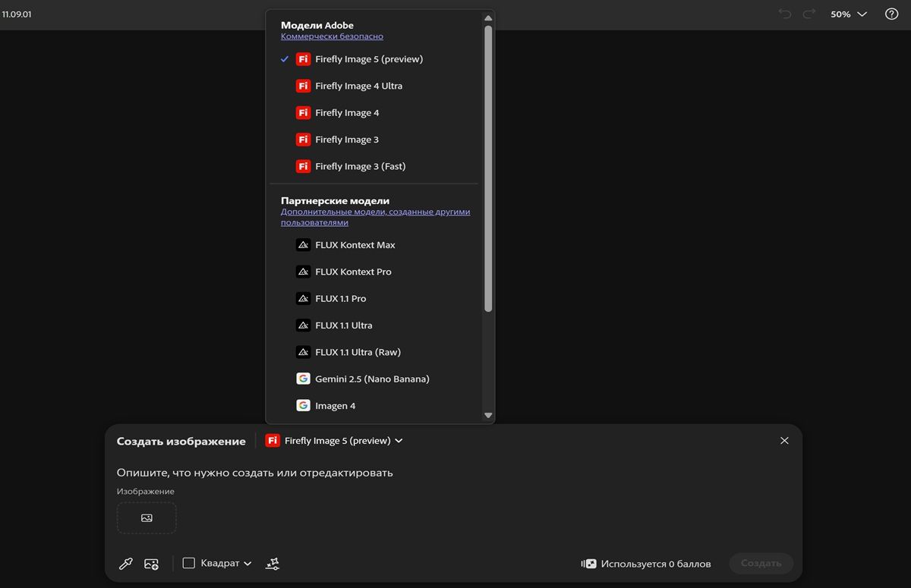
Task: Open the Коммерчески безопасно link
Action: point(332,36)
